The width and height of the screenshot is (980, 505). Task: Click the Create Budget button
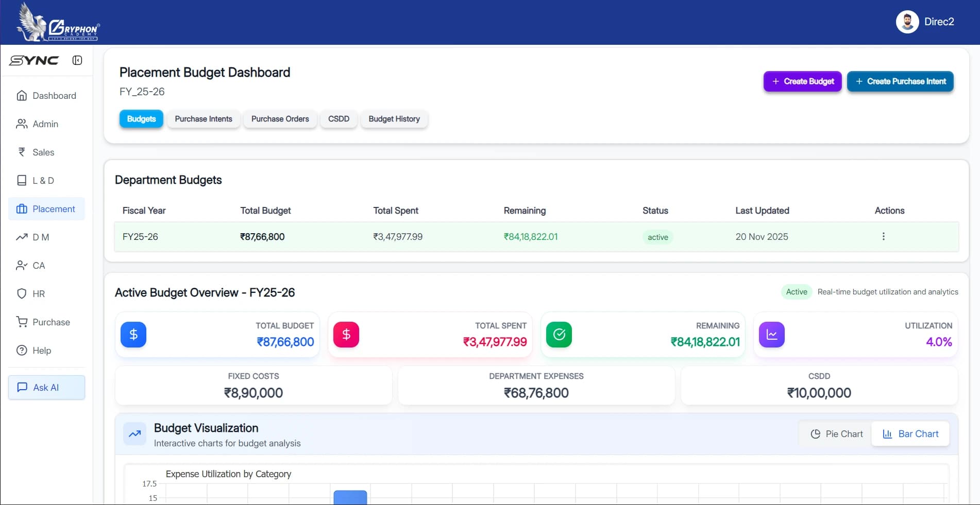[802, 81]
